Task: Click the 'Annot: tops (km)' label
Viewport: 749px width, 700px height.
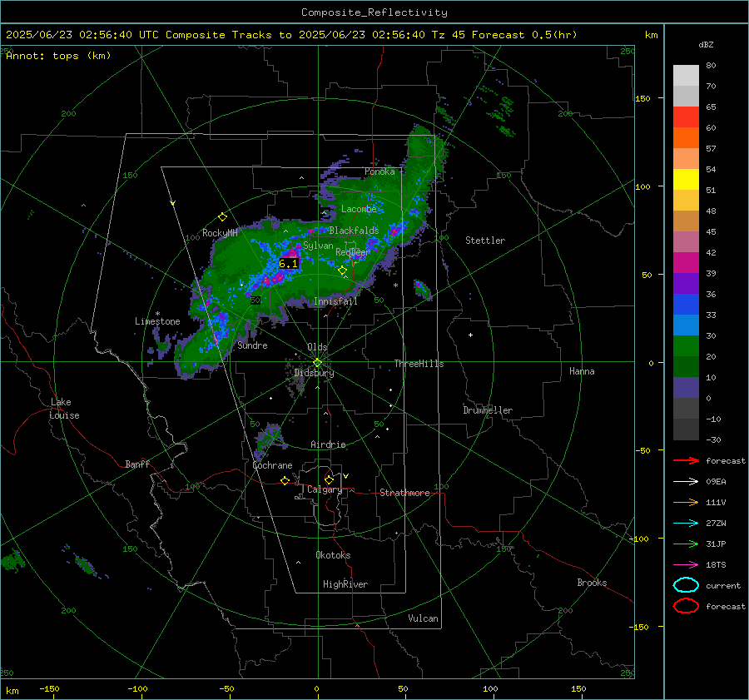Action: point(58,56)
